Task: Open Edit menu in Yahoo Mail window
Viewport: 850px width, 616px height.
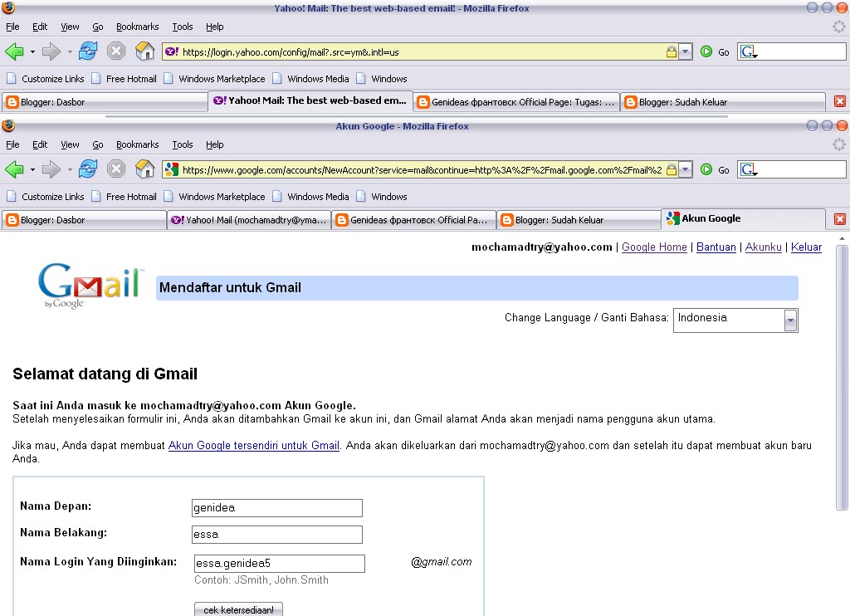Action: coord(40,27)
